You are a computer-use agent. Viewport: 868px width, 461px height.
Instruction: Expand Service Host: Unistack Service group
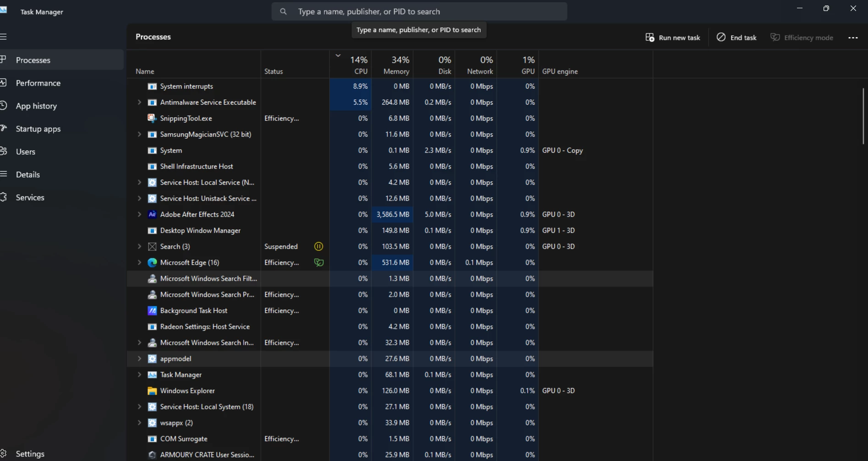pos(139,198)
